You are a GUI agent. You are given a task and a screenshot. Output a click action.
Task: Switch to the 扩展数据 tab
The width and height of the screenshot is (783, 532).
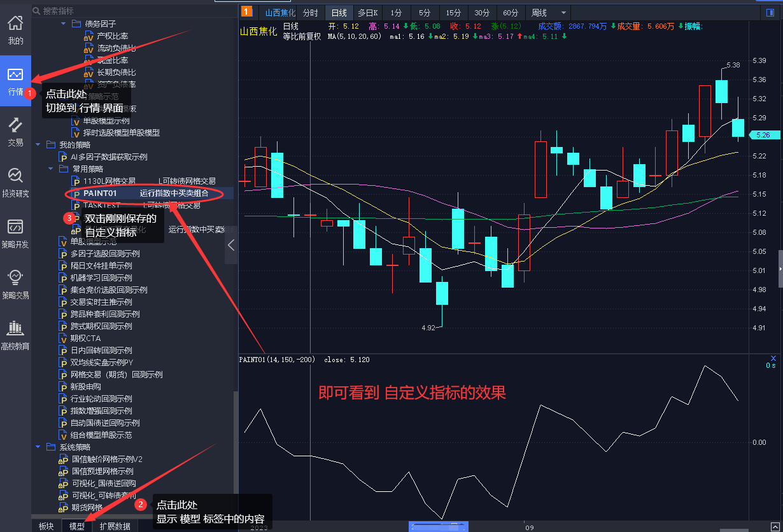[115, 526]
